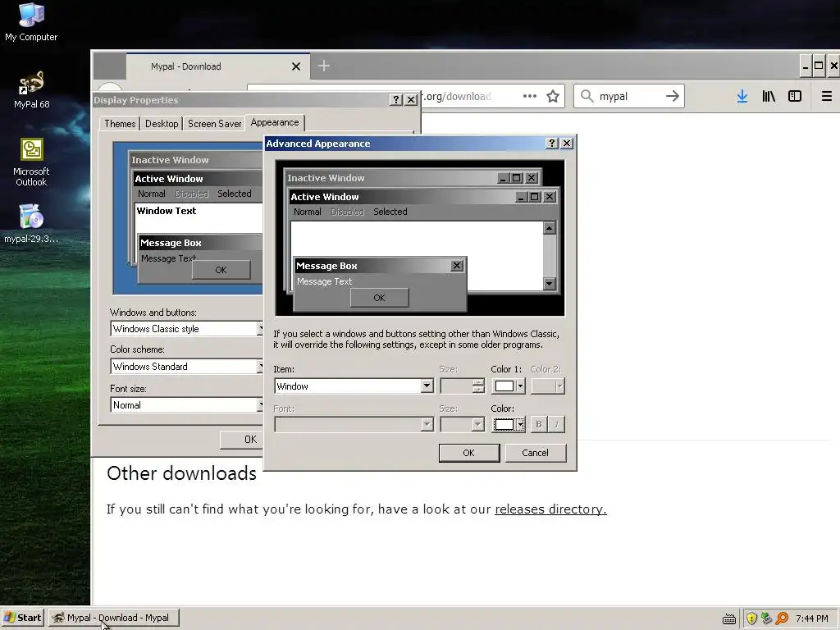Open Microsoft Outlook desktop icon

click(x=31, y=162)
